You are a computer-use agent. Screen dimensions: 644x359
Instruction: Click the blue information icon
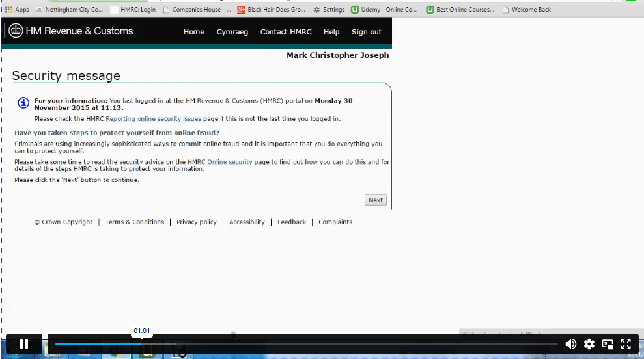point(23,103)
